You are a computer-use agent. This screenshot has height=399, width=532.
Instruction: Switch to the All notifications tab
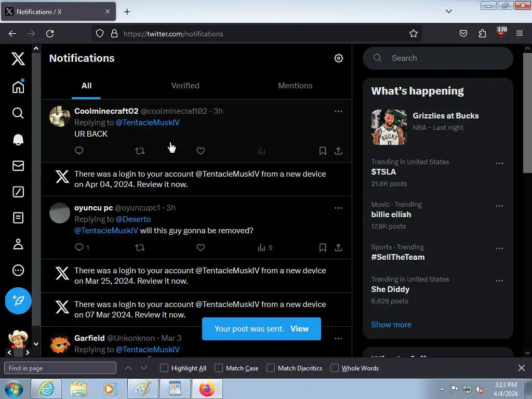(86, 86)
